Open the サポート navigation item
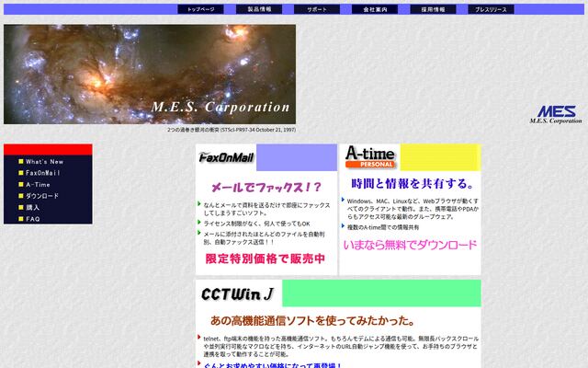The width and height of the screenshot is (588, 368). (x=317, y=9)
